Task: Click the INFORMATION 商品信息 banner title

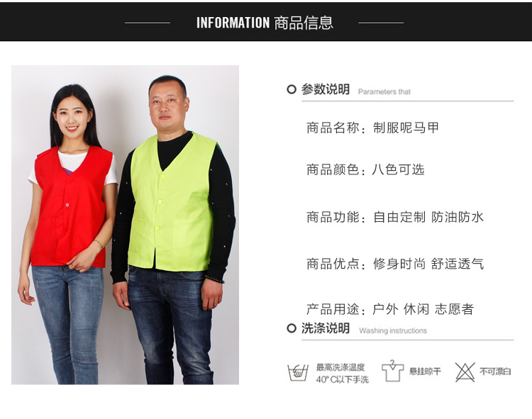Action: click(265, 23)
